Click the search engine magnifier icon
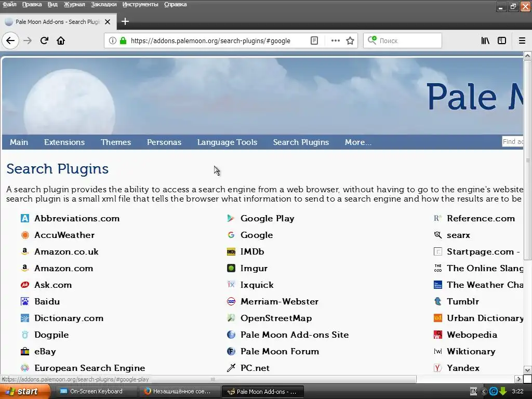The image size is (532, 399). 372,40
